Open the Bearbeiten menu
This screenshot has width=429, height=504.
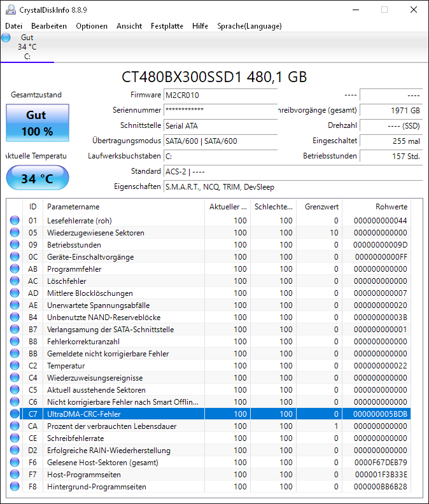coord(49,26)
